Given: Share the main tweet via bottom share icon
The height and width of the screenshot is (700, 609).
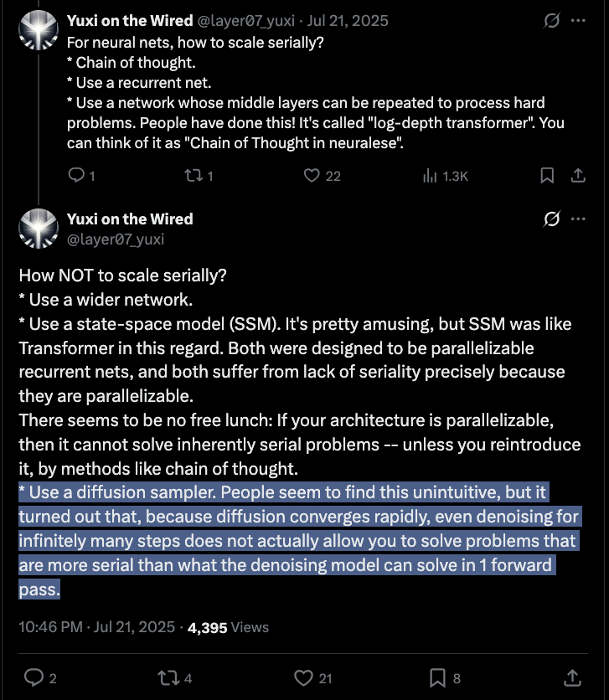Looking at the screenshot, I should pos(572,677).
